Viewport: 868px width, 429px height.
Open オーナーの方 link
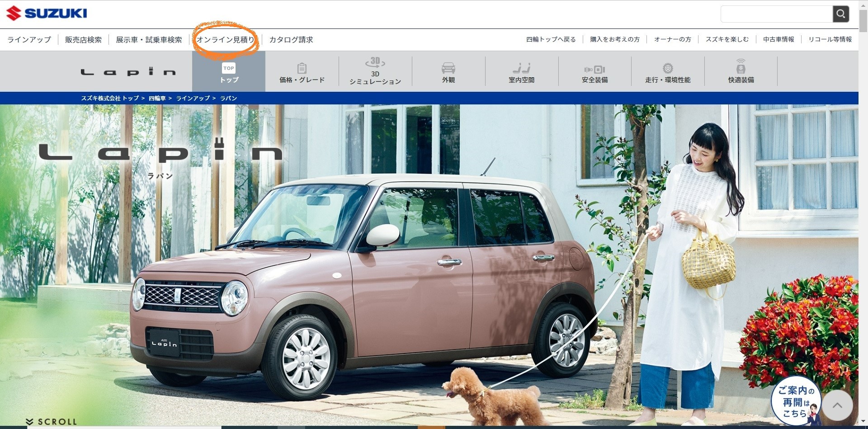673,39
